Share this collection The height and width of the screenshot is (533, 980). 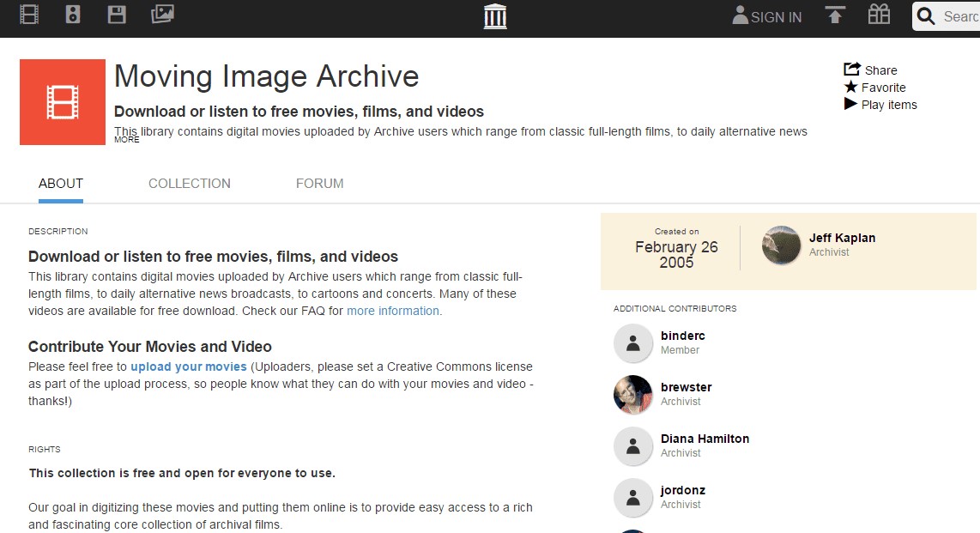tap(871, 70)
